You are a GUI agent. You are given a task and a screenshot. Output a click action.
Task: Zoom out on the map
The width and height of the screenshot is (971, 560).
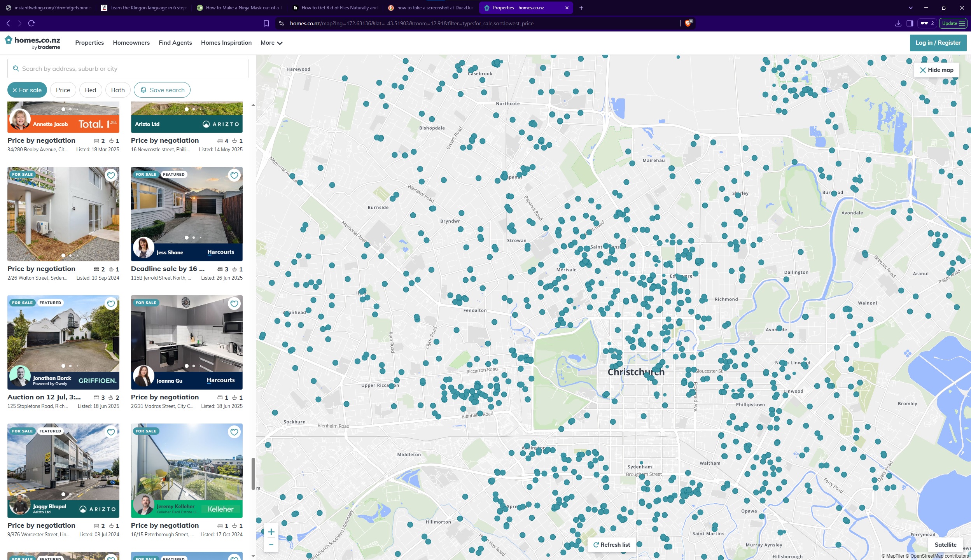[x=271, y=545]
